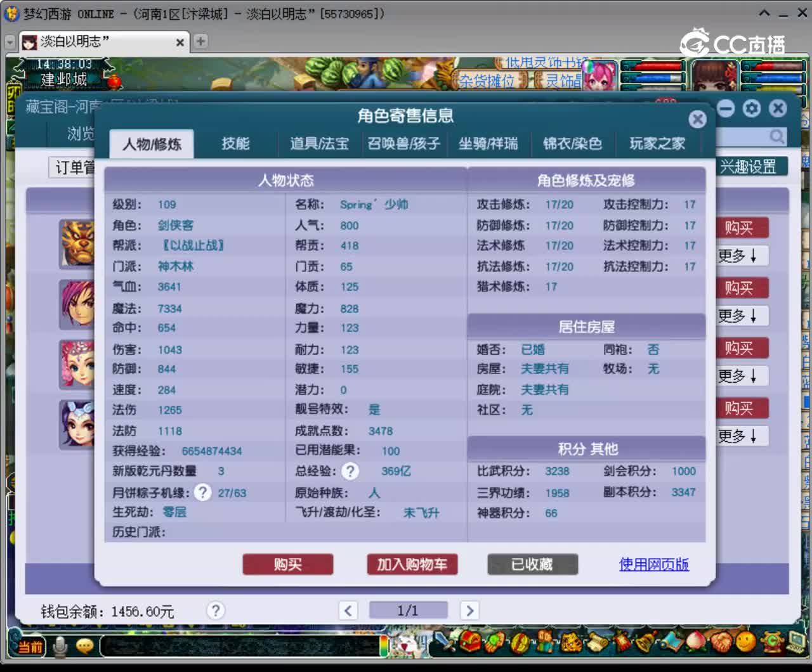Click the page number field 1/1
The width and height of the screenshot is (812, 672).
[x=408, y=611]
